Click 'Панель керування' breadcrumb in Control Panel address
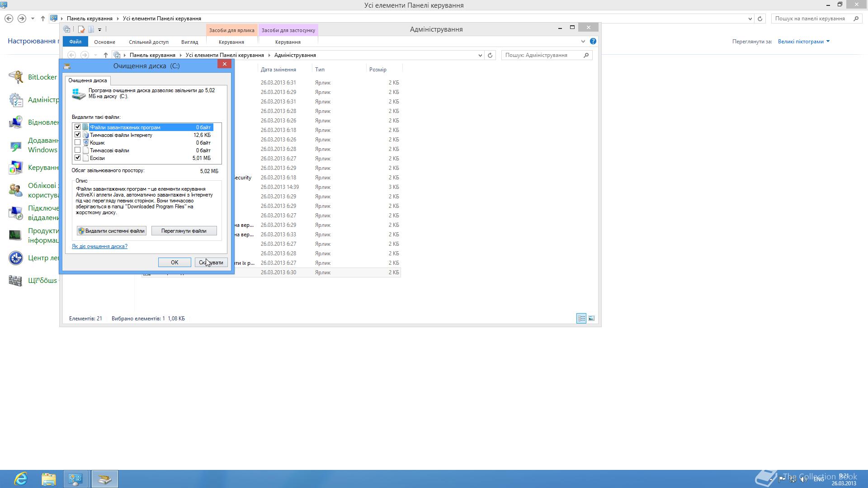Image resolution: width=868 pixels, height=488 pixels. (x=90, y=19)
